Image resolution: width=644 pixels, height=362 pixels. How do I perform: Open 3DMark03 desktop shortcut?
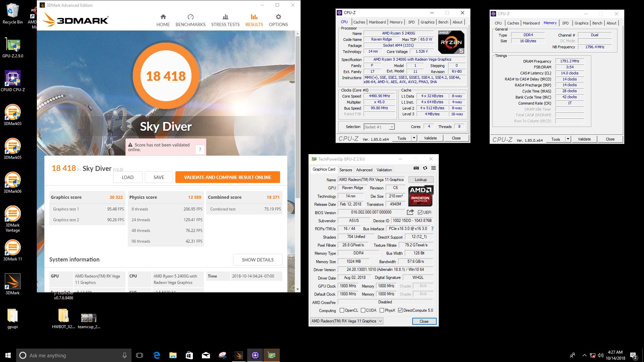pyautogui.click(x=12, y=115)
